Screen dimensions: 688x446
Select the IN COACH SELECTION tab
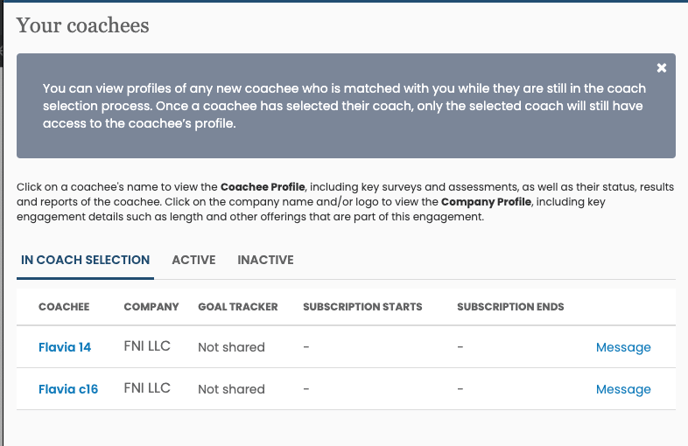[85, 260]
